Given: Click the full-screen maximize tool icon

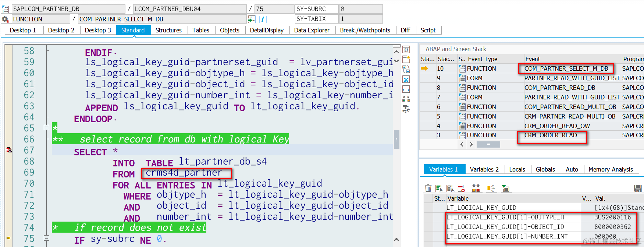Looking at the screenshot, I should tap(406, 79).
